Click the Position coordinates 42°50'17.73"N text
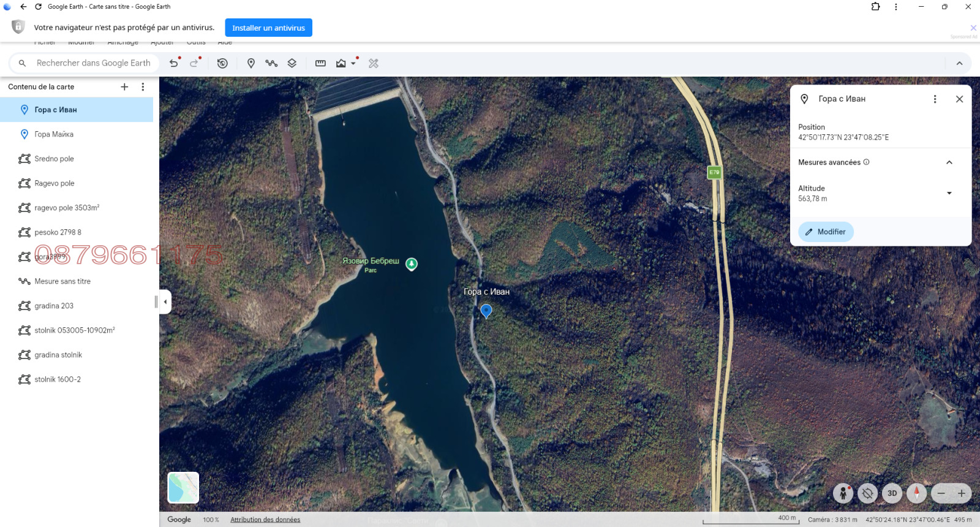Image resolution: width=980 pixels, height=527 pixels. click(x=843, y=137)
